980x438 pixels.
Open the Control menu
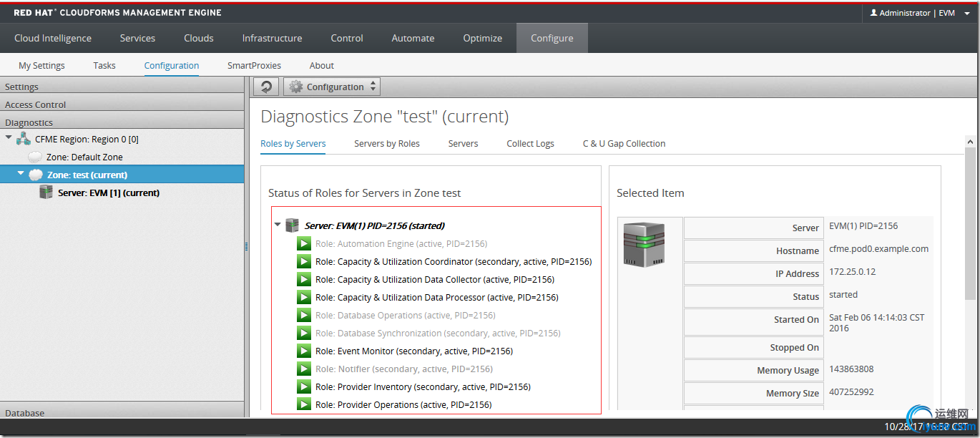(347, 38)
